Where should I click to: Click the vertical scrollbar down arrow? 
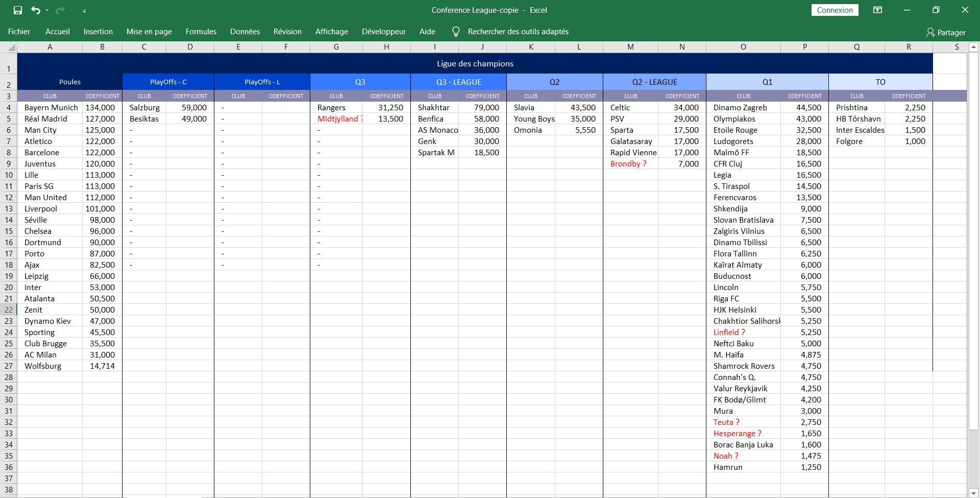tap(973, 493)
